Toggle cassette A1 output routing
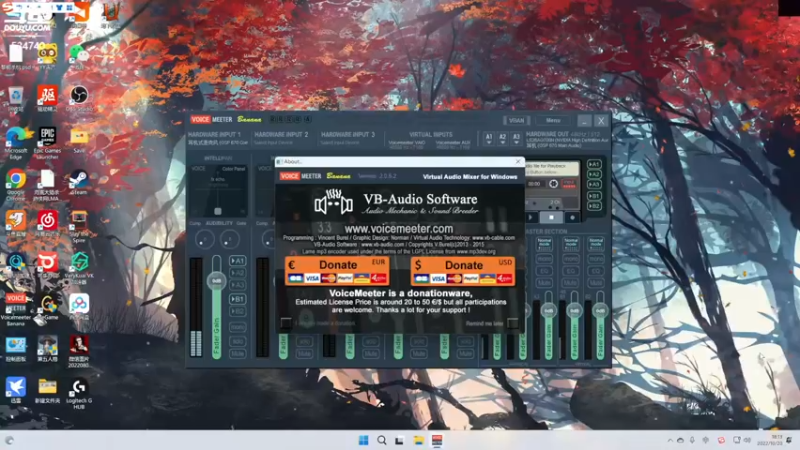Viewport: 800px width, 450px height. (x=594, y=164)
